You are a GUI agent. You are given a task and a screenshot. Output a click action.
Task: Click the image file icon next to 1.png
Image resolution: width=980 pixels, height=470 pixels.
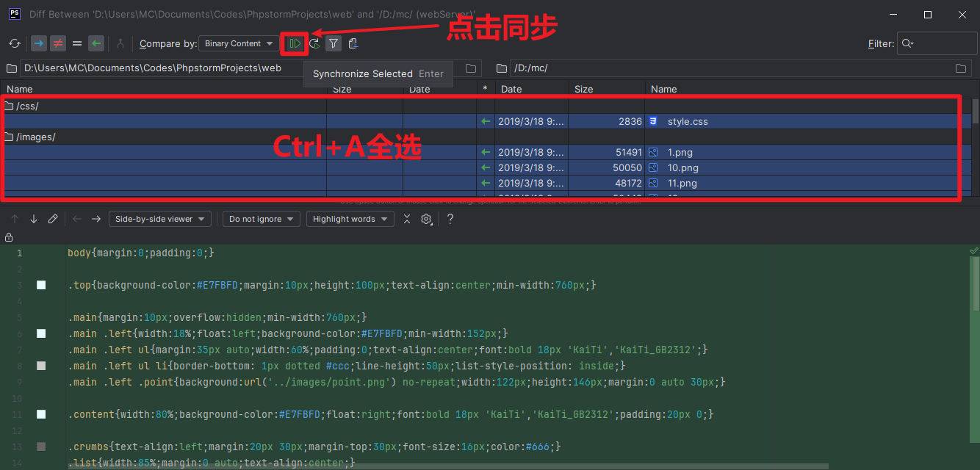(x=653, y=152)
